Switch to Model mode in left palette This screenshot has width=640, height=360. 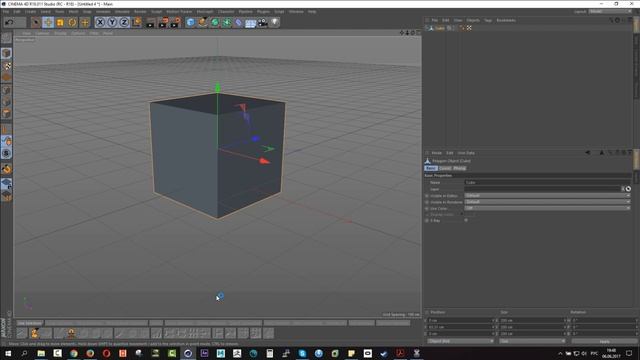coord(6,53)
